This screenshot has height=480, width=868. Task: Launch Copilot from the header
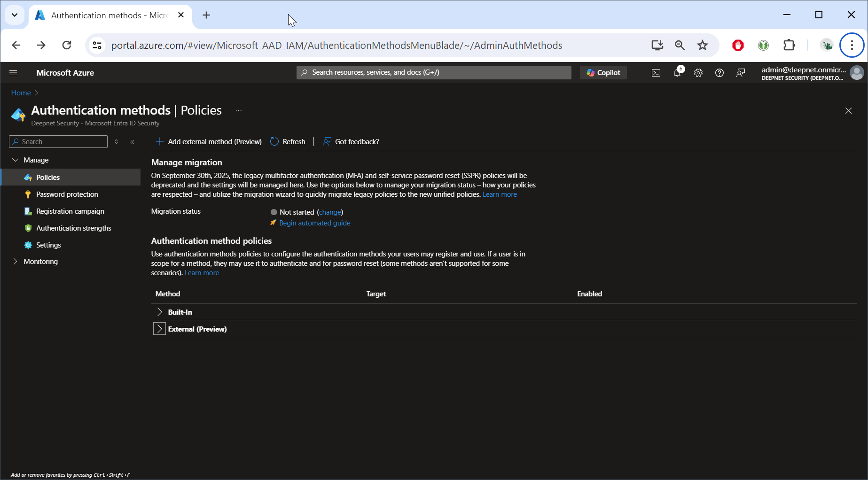point(603,73)
